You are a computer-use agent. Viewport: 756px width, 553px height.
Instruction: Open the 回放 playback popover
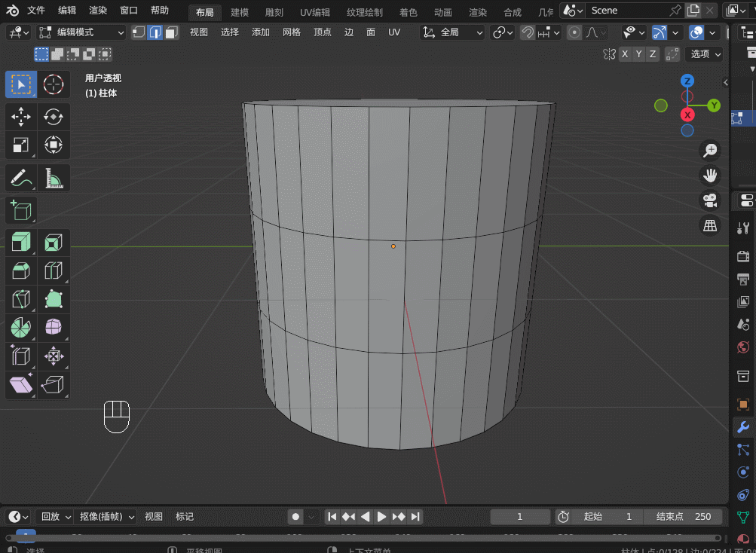tap(54, 516)
